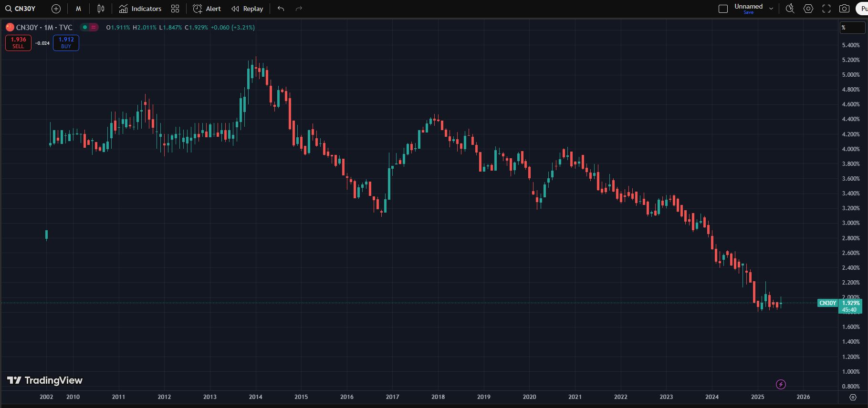Open symbol search for CN30Y
The width and height of the screenshot is (868, 408).
[x=21, y=9]
